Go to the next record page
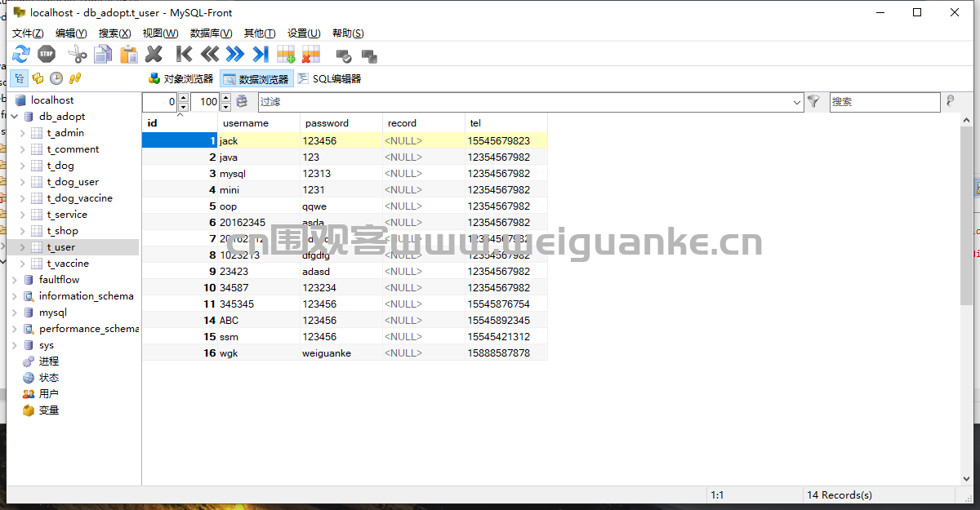 click(x=235, y=55)
